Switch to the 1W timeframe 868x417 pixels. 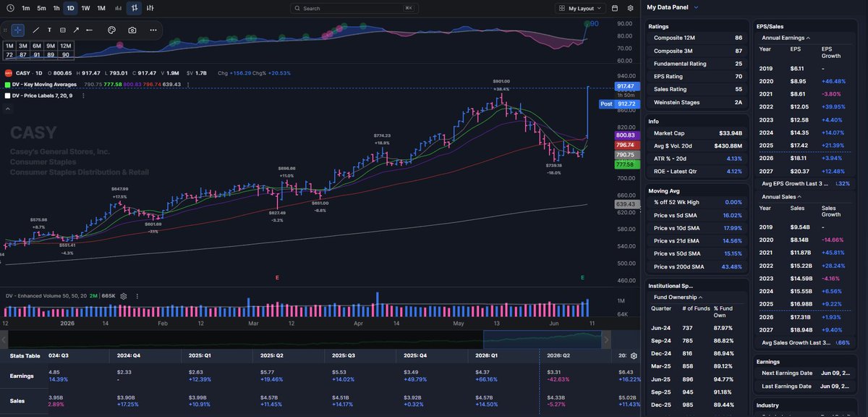click(x=85, y=8)
